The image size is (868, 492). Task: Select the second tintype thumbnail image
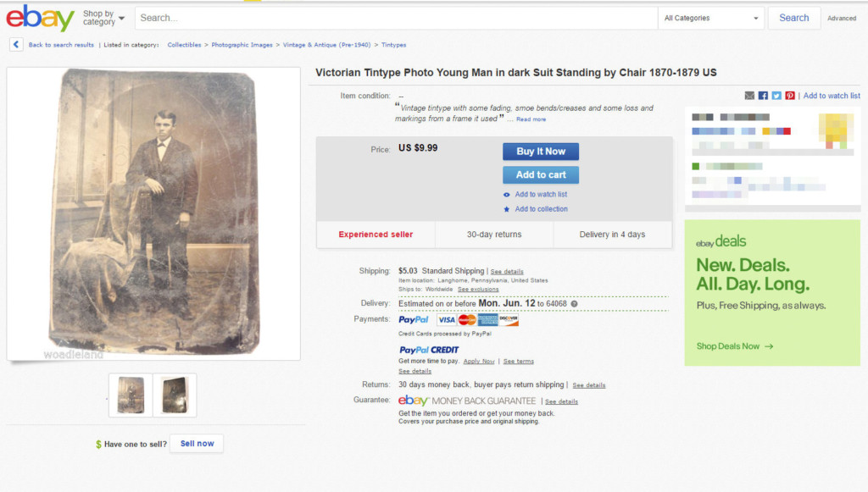[175, 395]
